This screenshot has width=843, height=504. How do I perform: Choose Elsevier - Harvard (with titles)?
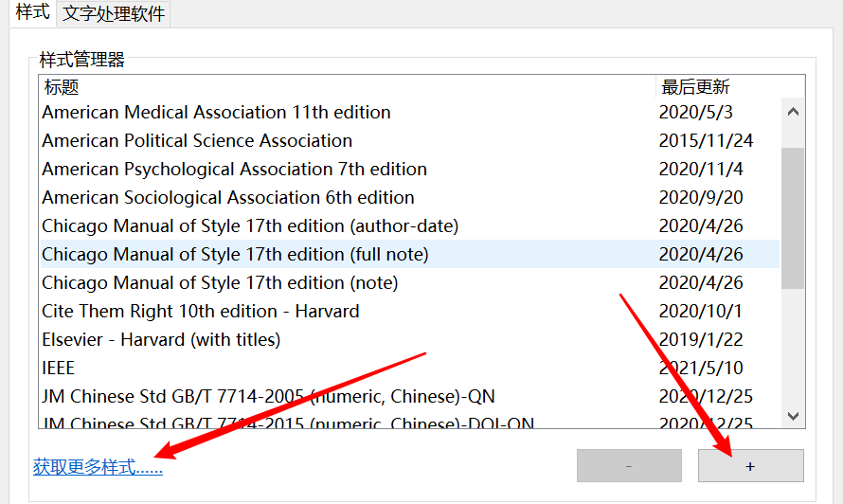coord(161,339)
